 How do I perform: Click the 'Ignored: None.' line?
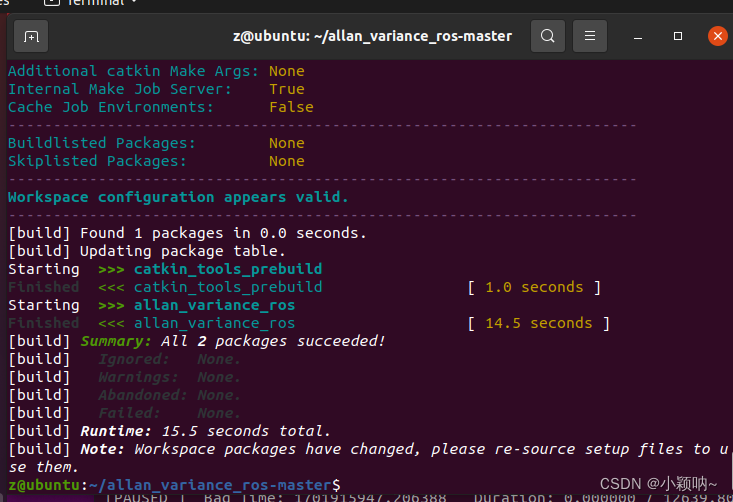click(124, 359)
